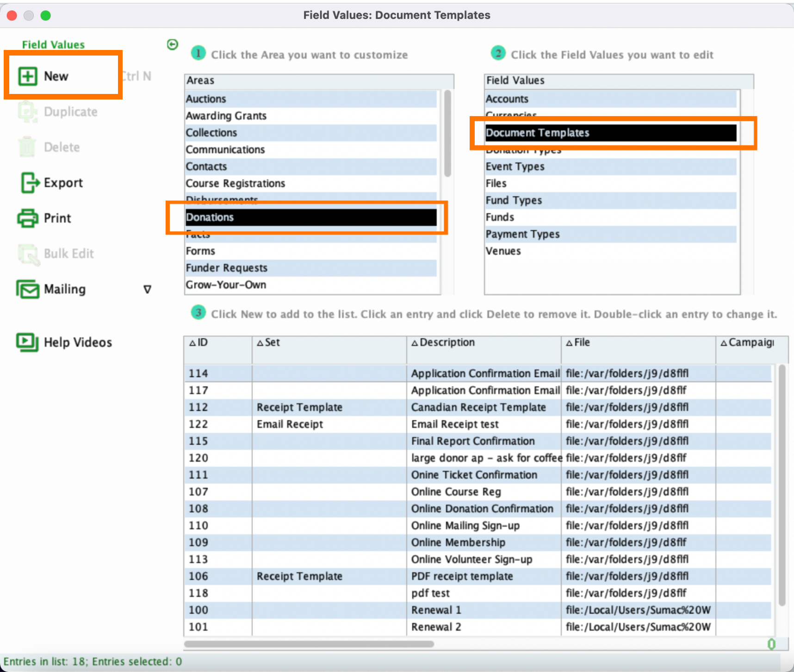Image resolution: width=794 pixels, height=672 pixels.
Task: Click the table horizontal scrollbar
Action: (x=309, y=644)
